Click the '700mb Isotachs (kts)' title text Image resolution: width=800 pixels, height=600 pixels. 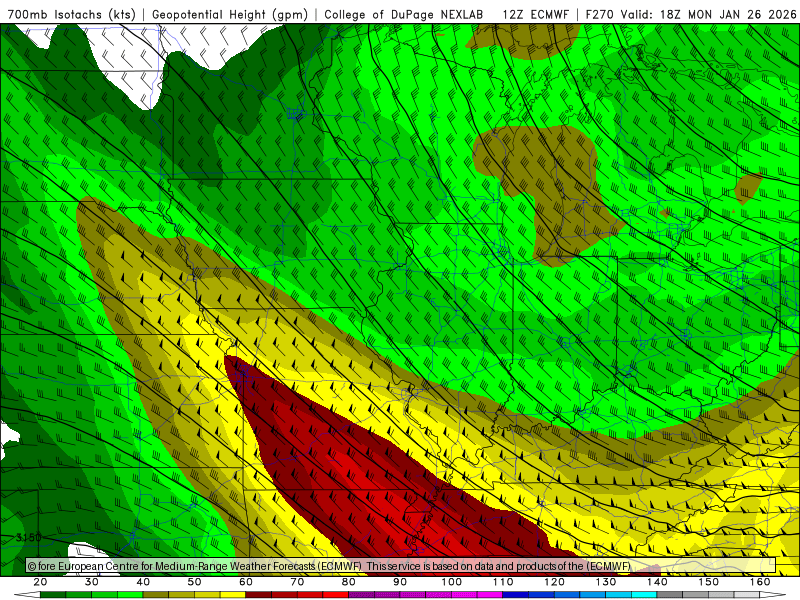click(x=72, y=15)
